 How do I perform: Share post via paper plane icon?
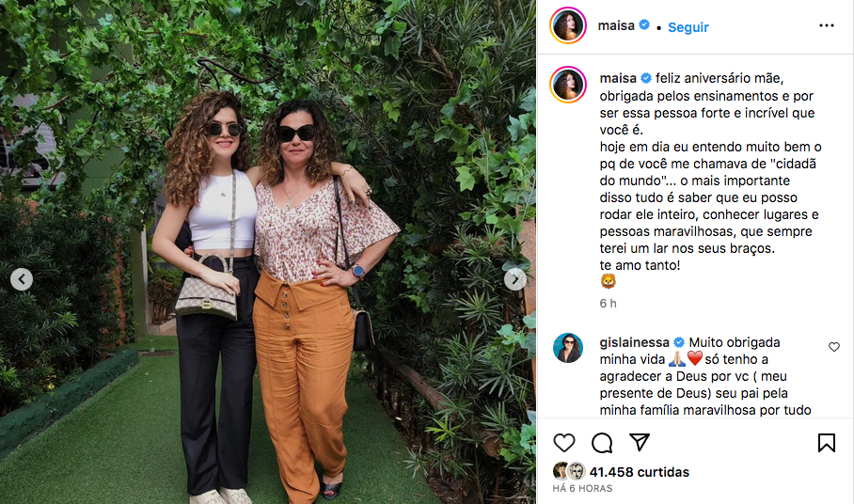[640, 442]
